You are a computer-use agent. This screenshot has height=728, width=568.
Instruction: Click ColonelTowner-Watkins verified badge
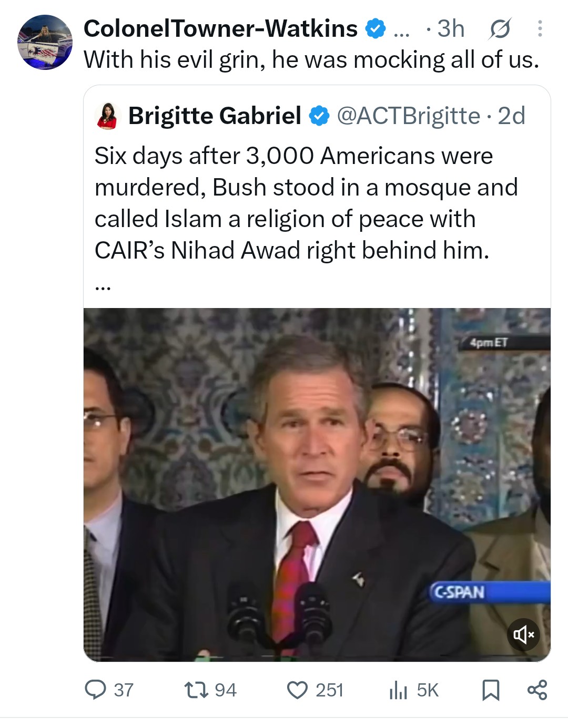(376, 29)
